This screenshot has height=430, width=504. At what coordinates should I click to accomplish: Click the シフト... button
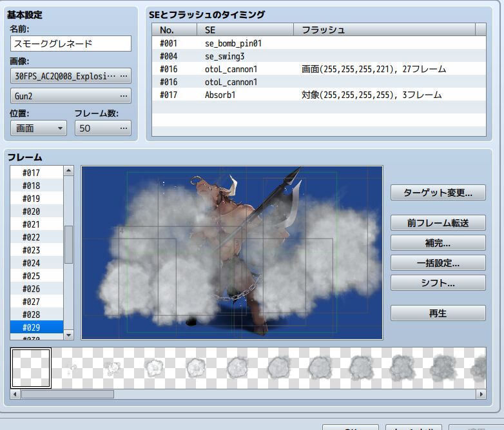438,283
